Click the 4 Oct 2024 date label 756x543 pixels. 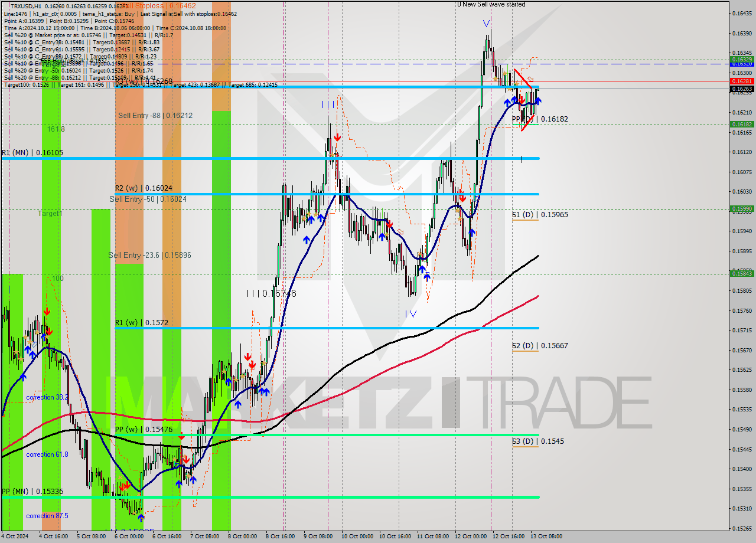click(x=15, y=537)
